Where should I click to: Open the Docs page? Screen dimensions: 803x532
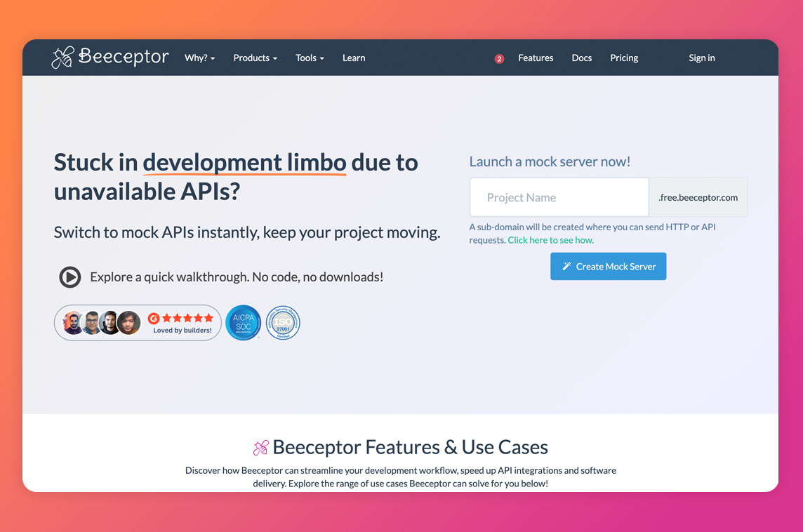coord(582,58)
